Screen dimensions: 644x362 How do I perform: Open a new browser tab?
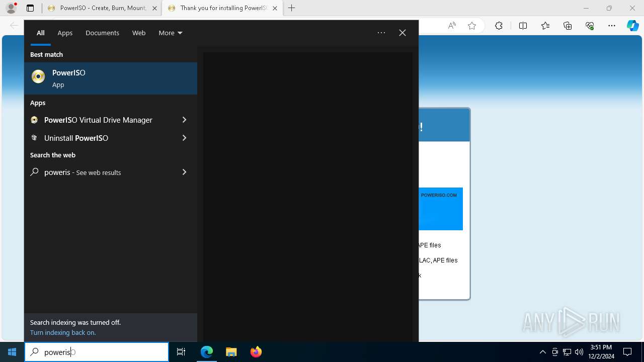292,8
